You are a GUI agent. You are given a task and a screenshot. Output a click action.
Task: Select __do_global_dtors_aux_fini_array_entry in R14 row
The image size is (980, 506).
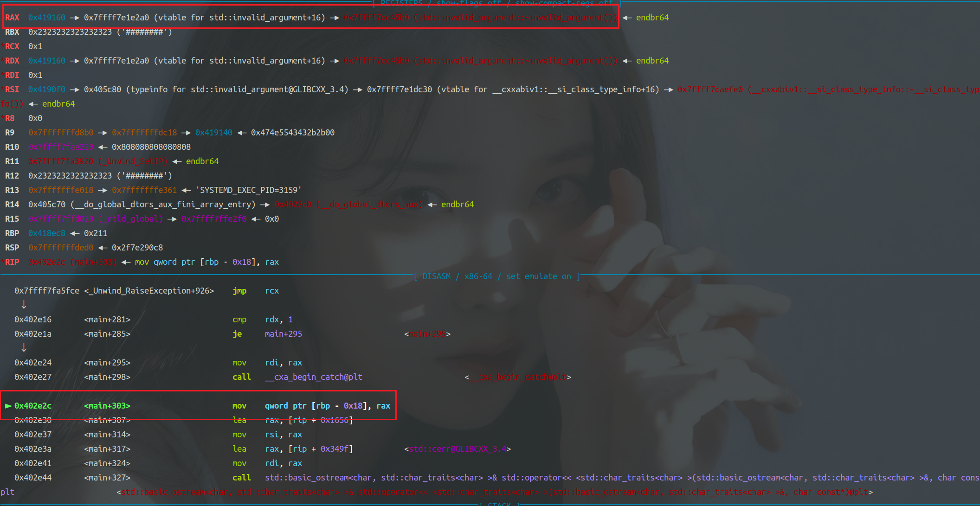(x=163, y=205)
